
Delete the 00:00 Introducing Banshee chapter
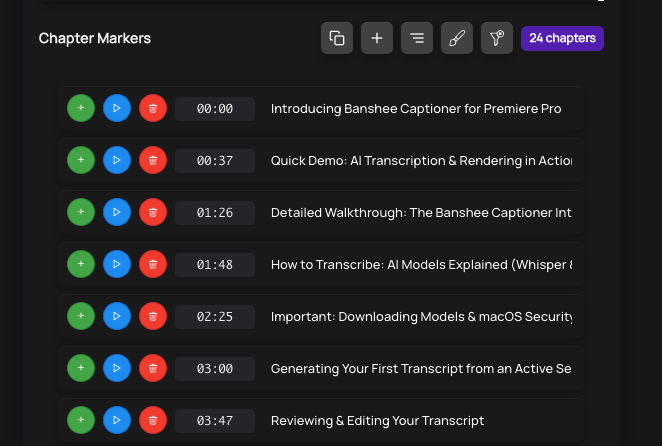pyautogui.click(x=153, y=108)
